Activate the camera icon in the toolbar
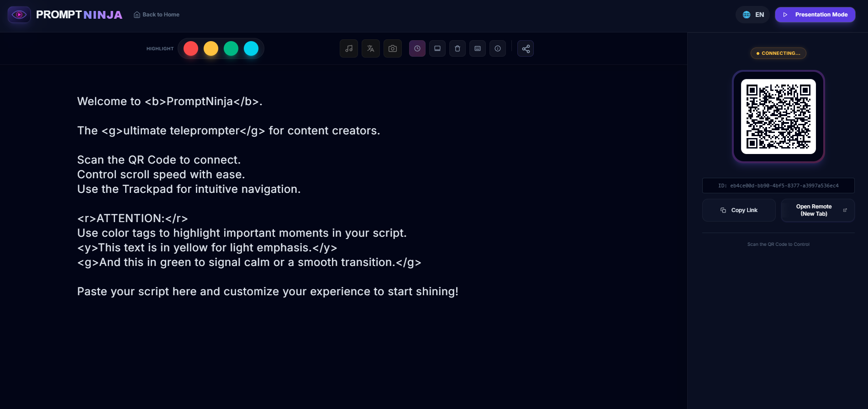This screenshot has width=868, height=409. pos(392,48)
